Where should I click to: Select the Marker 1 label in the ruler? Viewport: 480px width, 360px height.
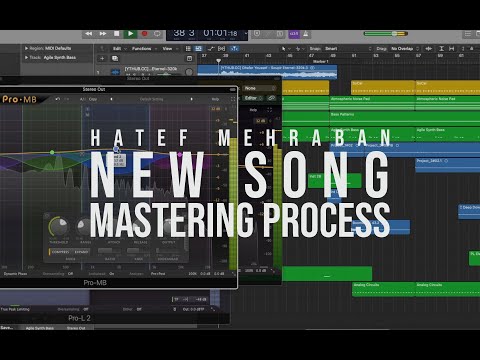pos(321,61)
